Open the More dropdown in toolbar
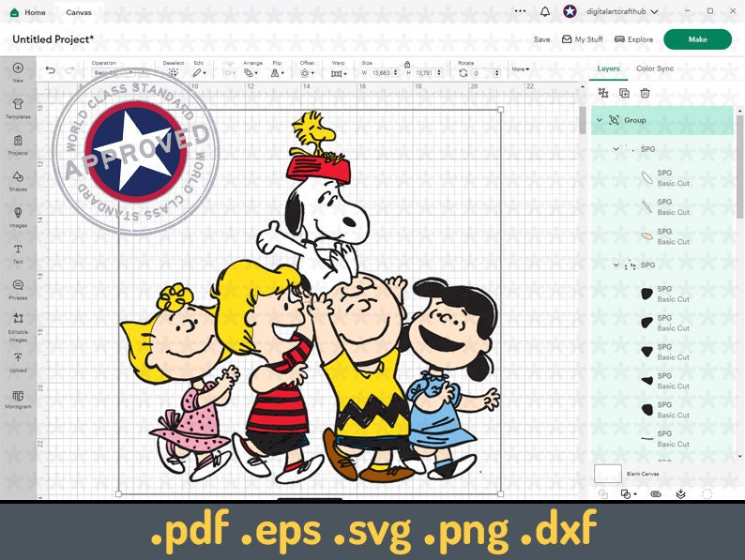The height and width of the screenshot is (560, 745). (520, 69)
